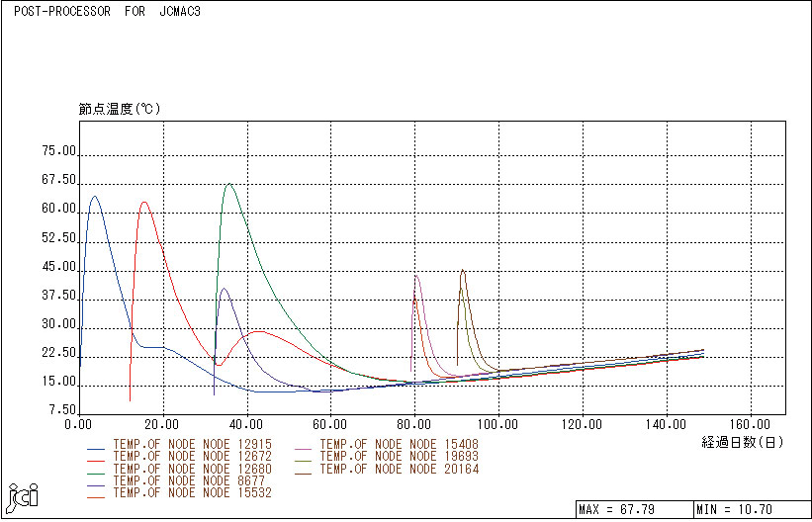Select the red color line for NODE 12672
The width and height of the screenshot is (812, 522).
click(96, 461)
